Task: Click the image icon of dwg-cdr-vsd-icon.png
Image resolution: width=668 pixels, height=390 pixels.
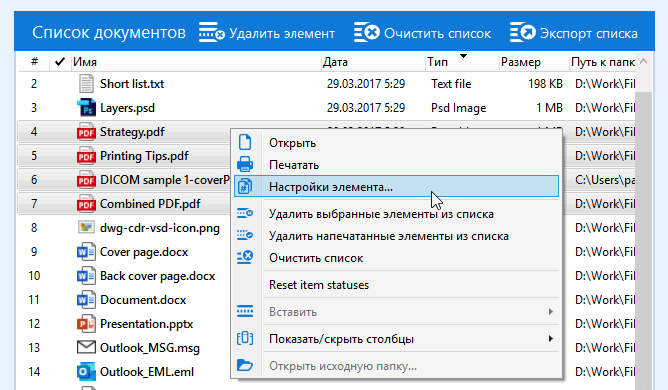Action: pyautogui.click(x=86, y=227)
